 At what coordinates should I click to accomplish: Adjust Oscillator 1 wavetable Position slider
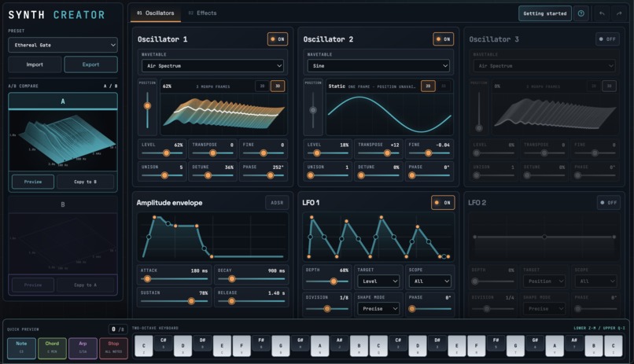(148, 110)
